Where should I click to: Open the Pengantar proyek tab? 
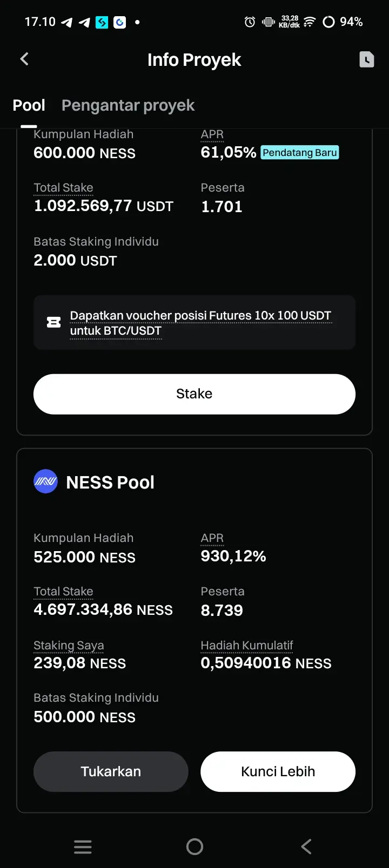(128, 105)
